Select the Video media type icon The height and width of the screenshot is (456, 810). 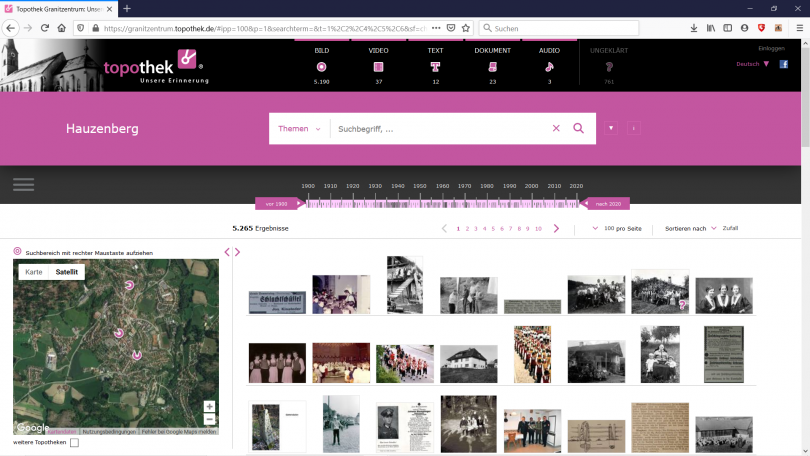coord(378,67)
